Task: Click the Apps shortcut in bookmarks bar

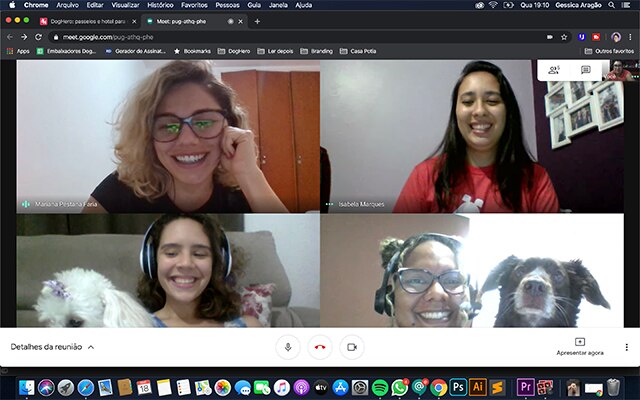Action: pos(18,50)
